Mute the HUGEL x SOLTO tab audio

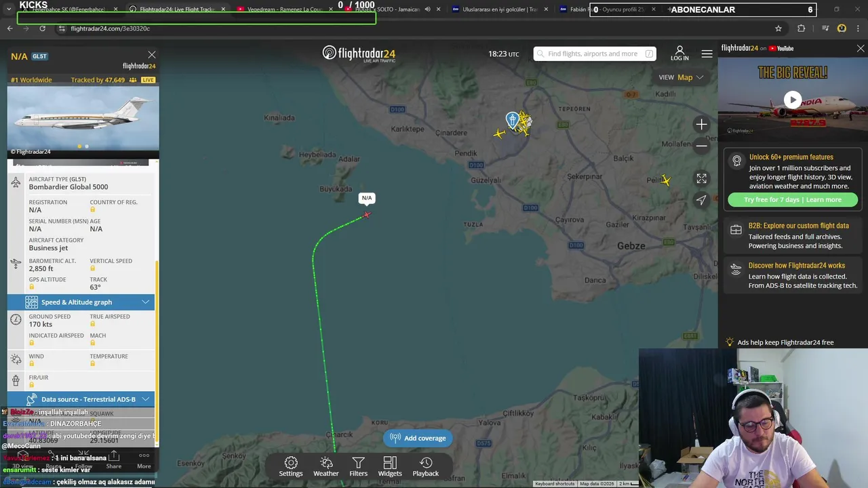[x=427, y=9]
